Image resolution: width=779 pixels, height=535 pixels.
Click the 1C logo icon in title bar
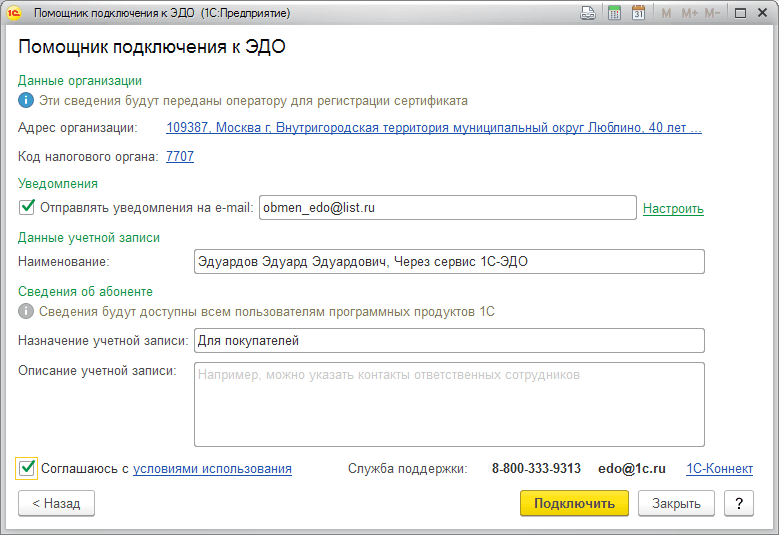coord(14,14)
